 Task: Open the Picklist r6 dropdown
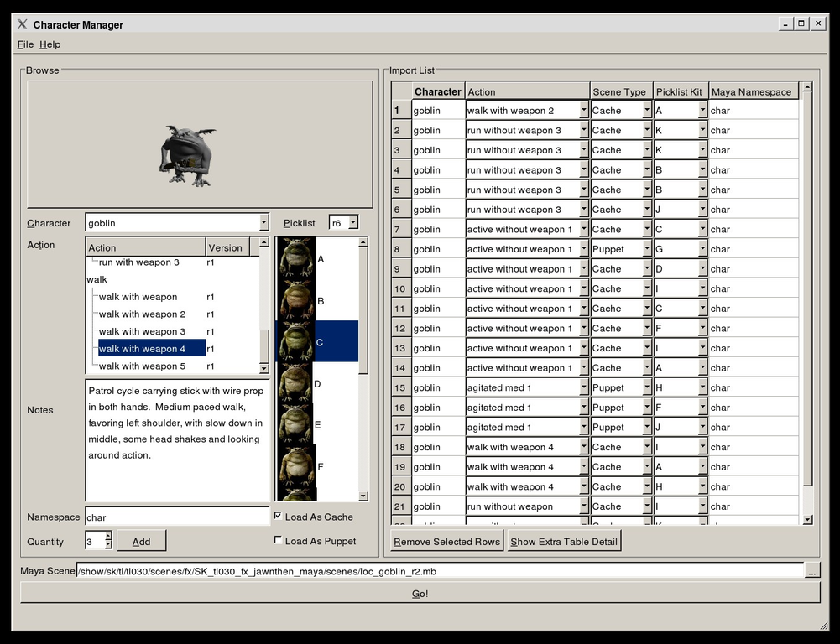(x=352, y=223)
